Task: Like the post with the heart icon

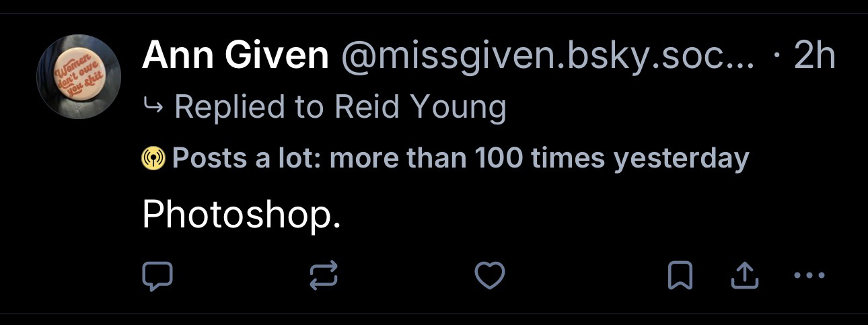Action: [x=489, y=275]
